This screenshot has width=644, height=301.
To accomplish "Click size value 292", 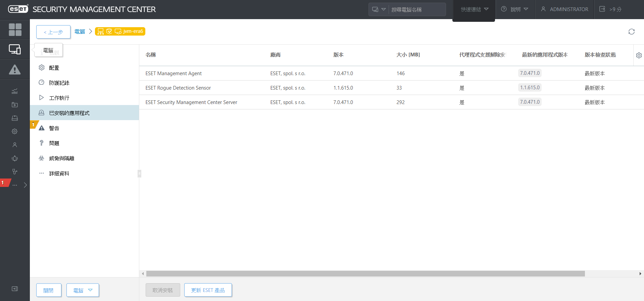I will pyautogui.click(x=400, y=102).
